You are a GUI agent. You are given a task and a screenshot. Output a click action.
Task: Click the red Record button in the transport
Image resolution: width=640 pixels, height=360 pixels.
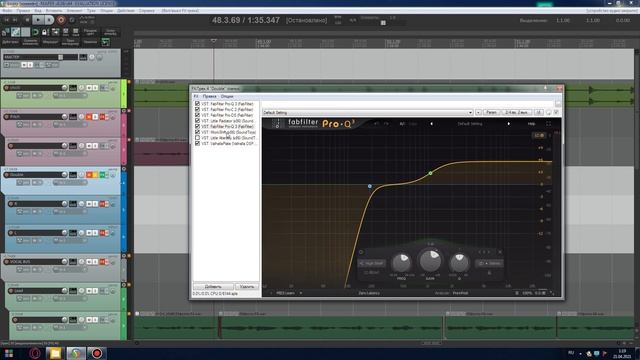[61, 20]
